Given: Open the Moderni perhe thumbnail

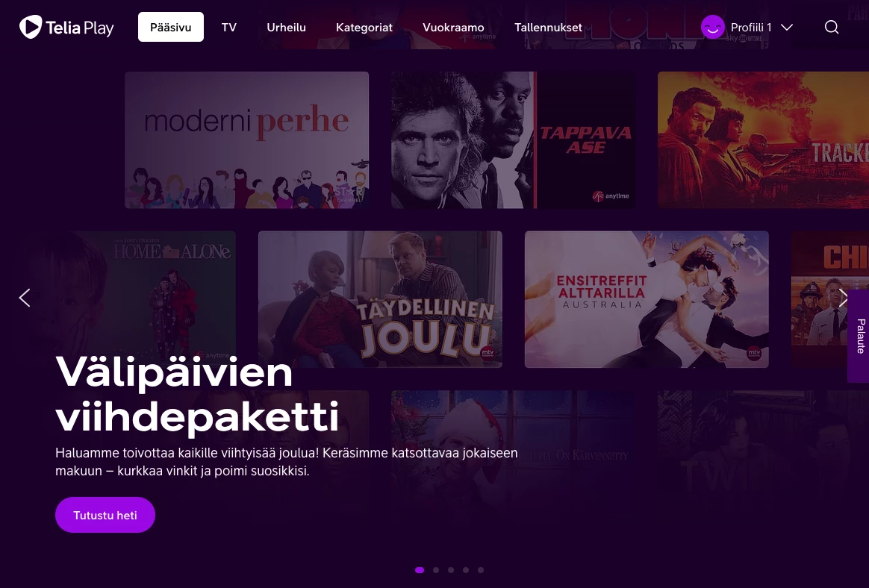Looking at the screenshot, I should 246,140.
